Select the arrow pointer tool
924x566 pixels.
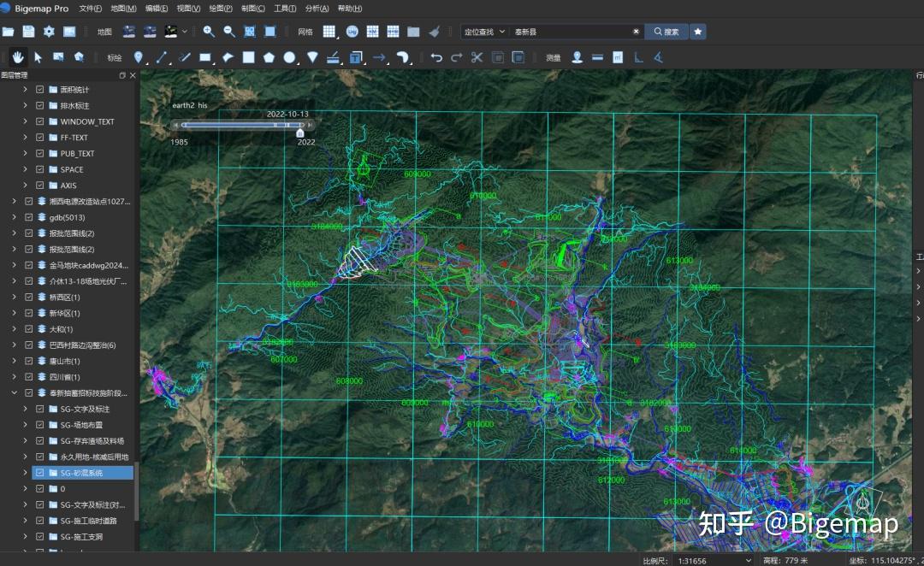(x=38, y=57)
